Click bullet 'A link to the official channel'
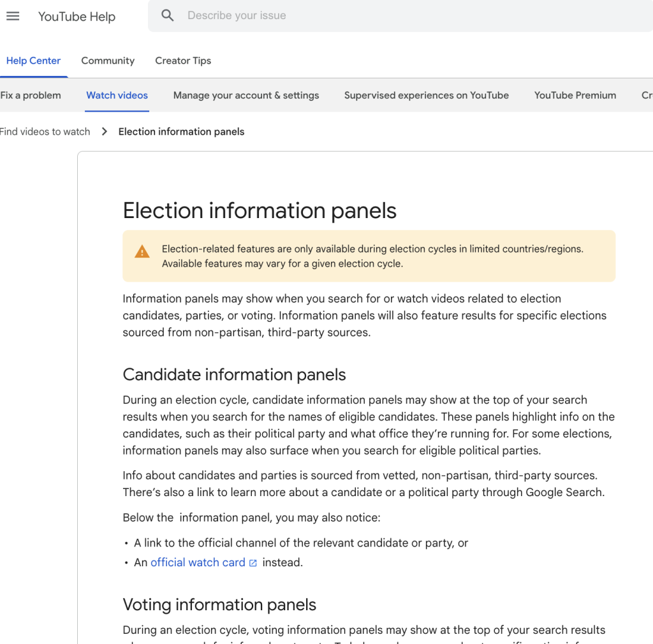653x644 pixels. 301,543
